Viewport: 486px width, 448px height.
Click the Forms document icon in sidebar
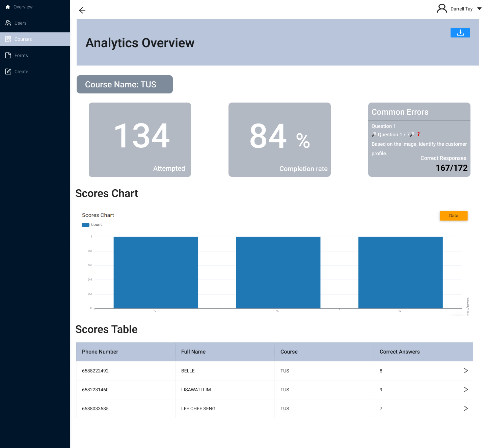coord(8,55)
